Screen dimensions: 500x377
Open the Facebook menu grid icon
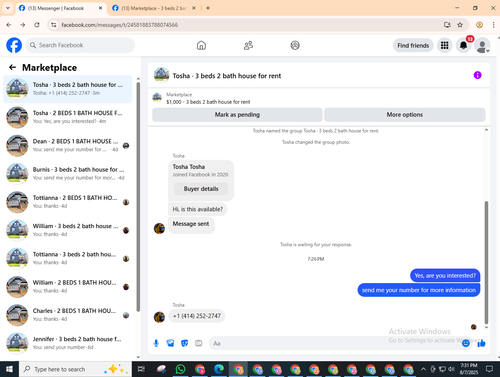[x=444, y=45]
